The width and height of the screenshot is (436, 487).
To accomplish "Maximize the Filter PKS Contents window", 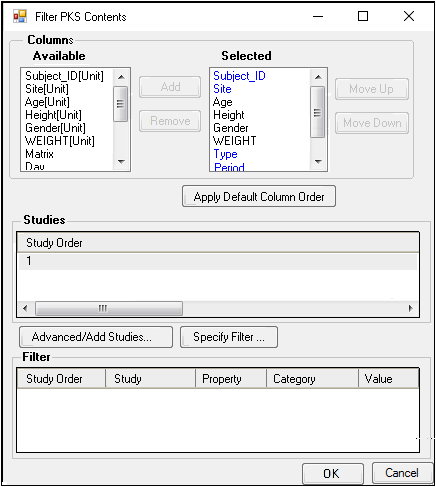I will point(363,16).
